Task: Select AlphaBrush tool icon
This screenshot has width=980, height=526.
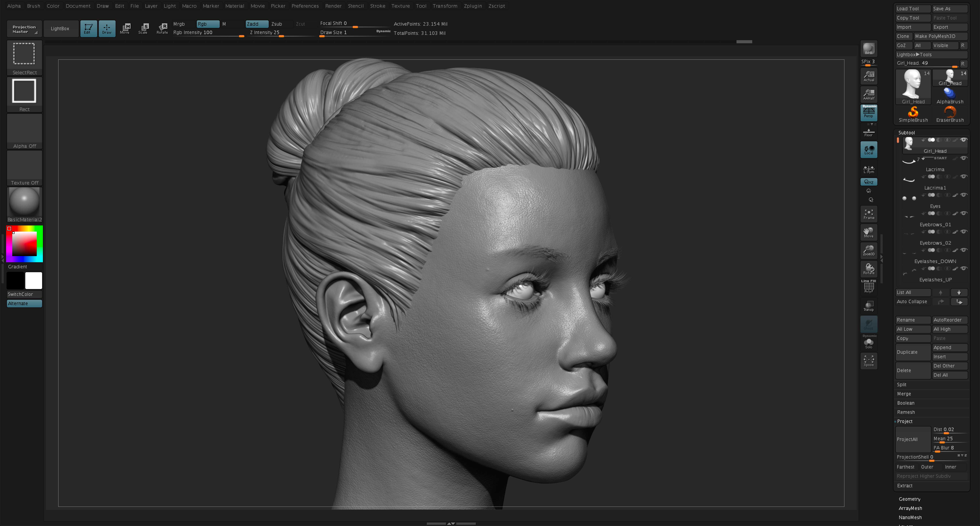Action: 950,96
